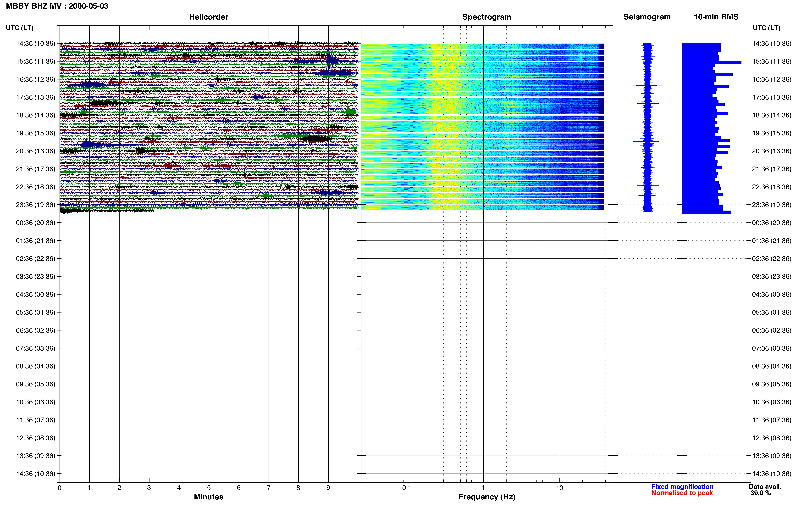Click the left time label 17:36 (13:36)
The height and width of the screenshot is (508, 812).
36,97
